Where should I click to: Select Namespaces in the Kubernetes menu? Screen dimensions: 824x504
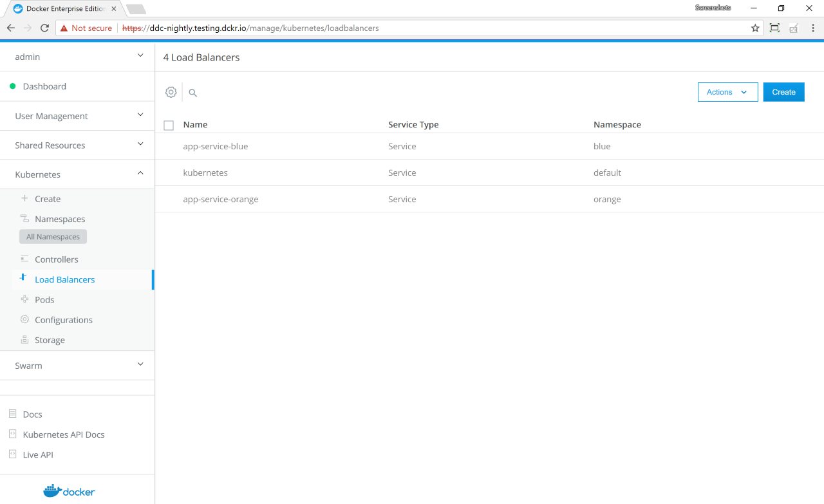click(60, 219)
